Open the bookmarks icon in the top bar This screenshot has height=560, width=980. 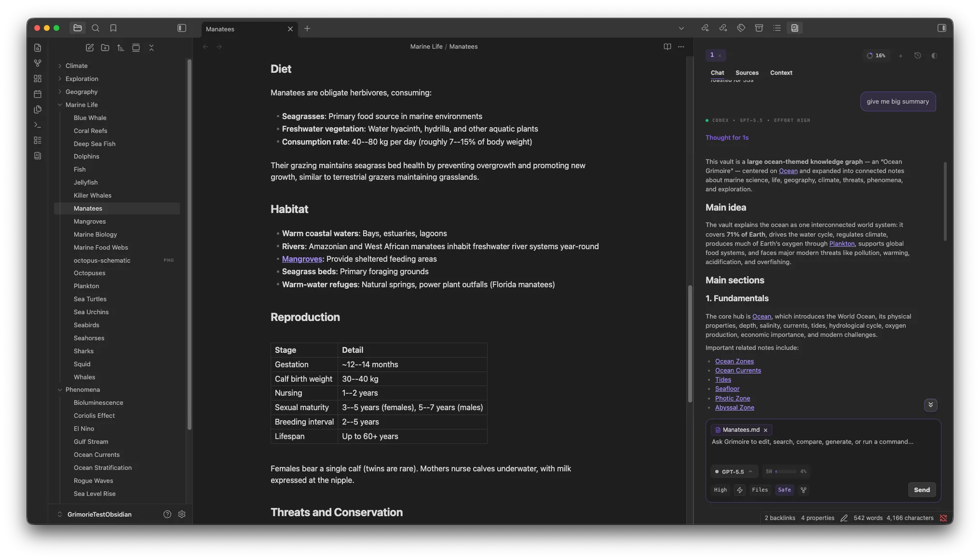click(113, 28)
